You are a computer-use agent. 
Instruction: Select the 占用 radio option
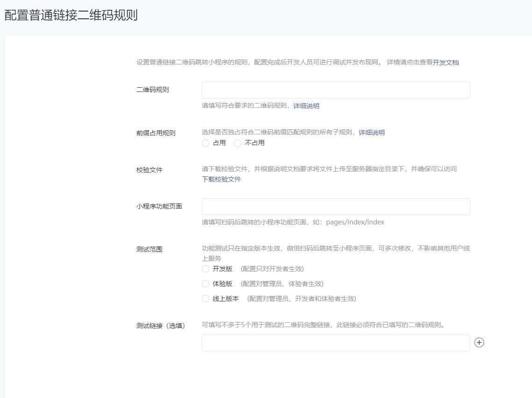[x=206, y=143]
